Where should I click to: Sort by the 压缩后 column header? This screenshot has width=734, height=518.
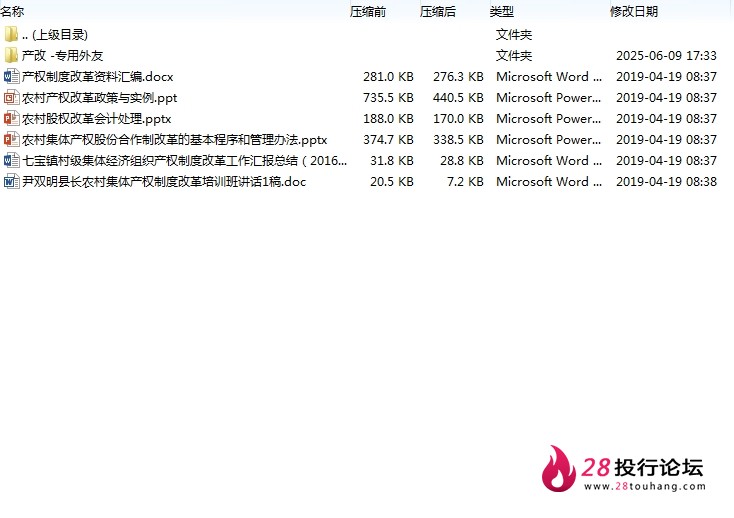438,11
